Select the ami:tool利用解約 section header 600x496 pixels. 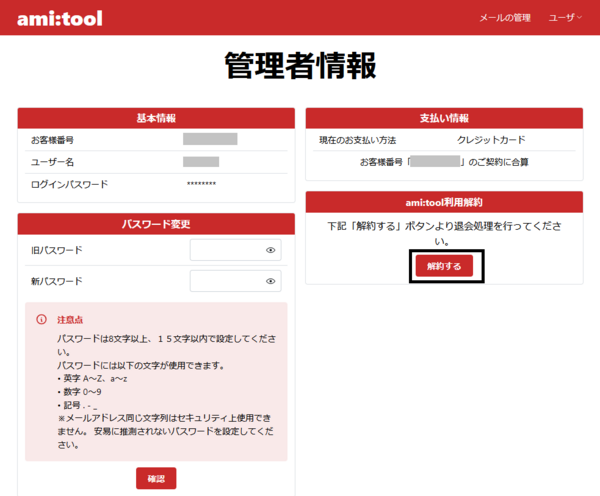(444, 202)
